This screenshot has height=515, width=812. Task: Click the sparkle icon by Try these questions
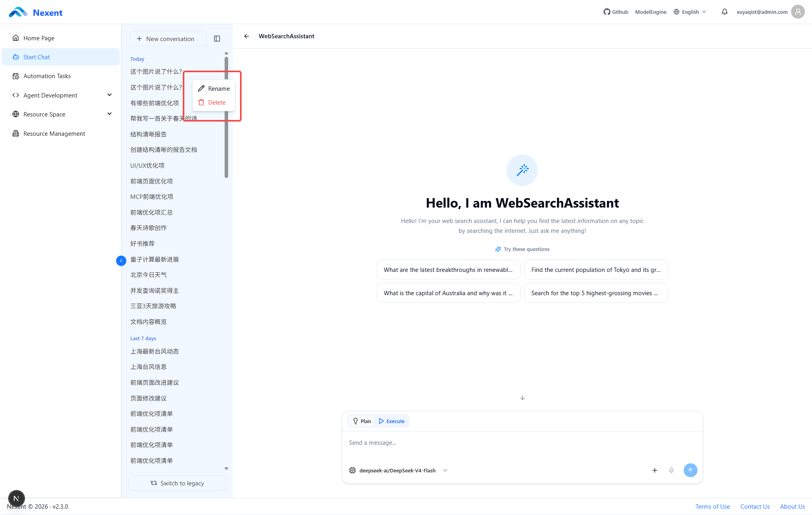498,249
